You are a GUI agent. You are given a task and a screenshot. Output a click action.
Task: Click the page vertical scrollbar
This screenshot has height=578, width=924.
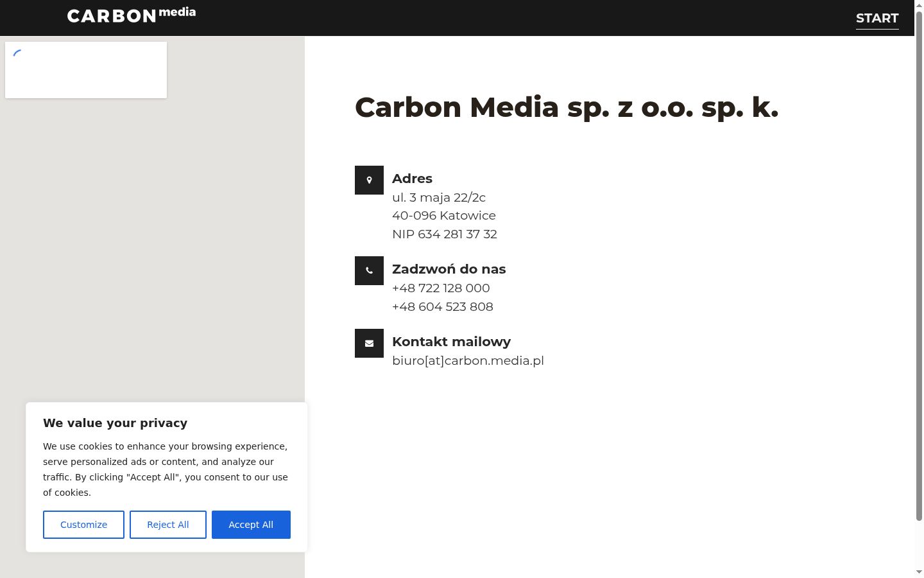coord(919,267)
